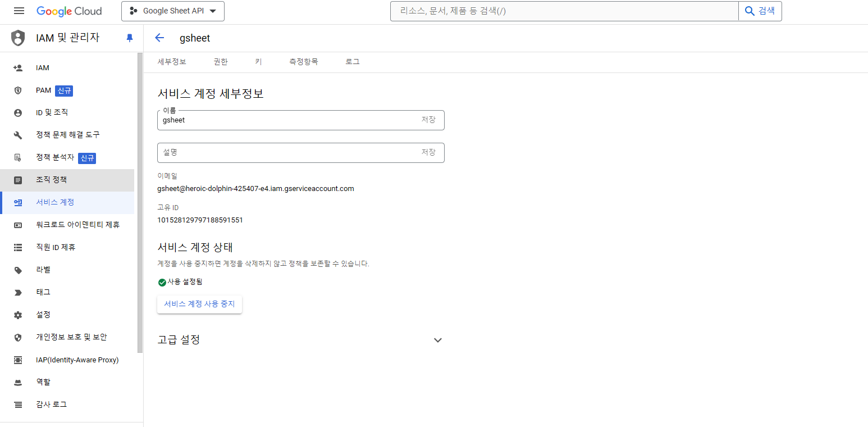Click the IAM add-person icon
The width and height of the screenshot is (868, 427).
point(18,68)
